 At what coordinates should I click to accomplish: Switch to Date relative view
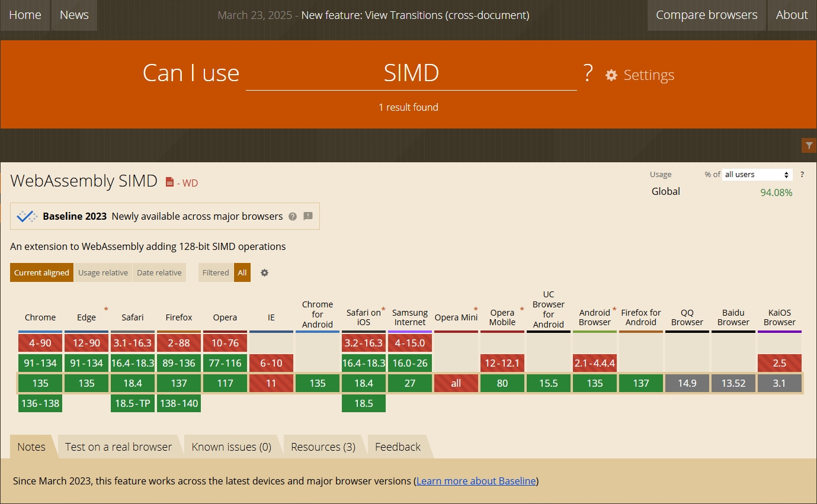point(159,272)
